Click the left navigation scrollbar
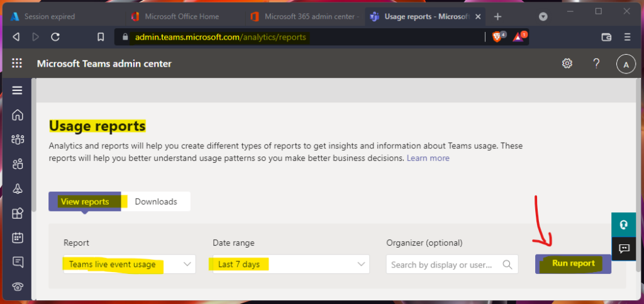The height and width of the screenshot is (304, 644). (x=34, y=146)
